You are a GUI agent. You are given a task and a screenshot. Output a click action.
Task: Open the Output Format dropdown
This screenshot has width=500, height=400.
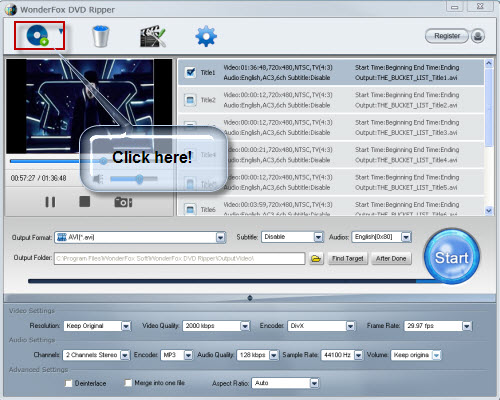coord(220,237)
